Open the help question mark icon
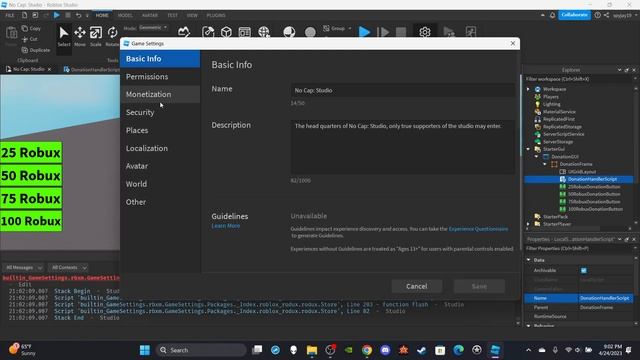This screenshot has width=640, height=360. [598, 15]
